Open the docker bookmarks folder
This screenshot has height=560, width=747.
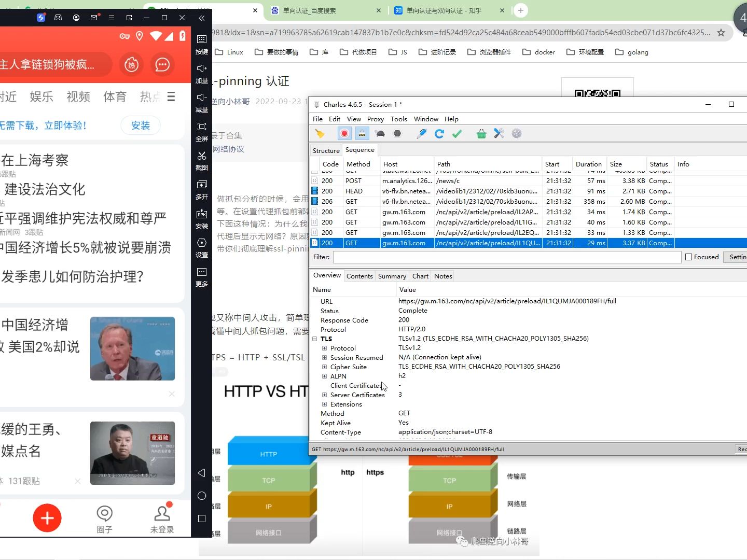click(538, 52)
